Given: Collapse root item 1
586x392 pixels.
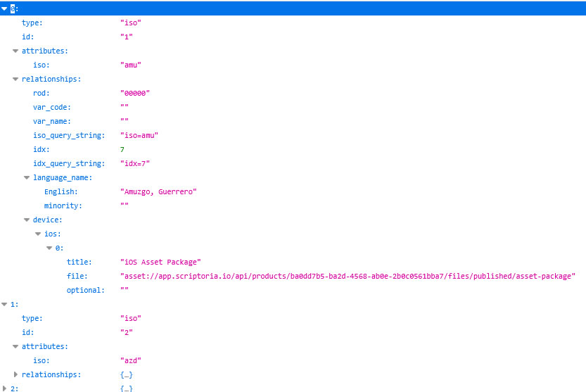Looking at the screenshot, I should (5, 304).
